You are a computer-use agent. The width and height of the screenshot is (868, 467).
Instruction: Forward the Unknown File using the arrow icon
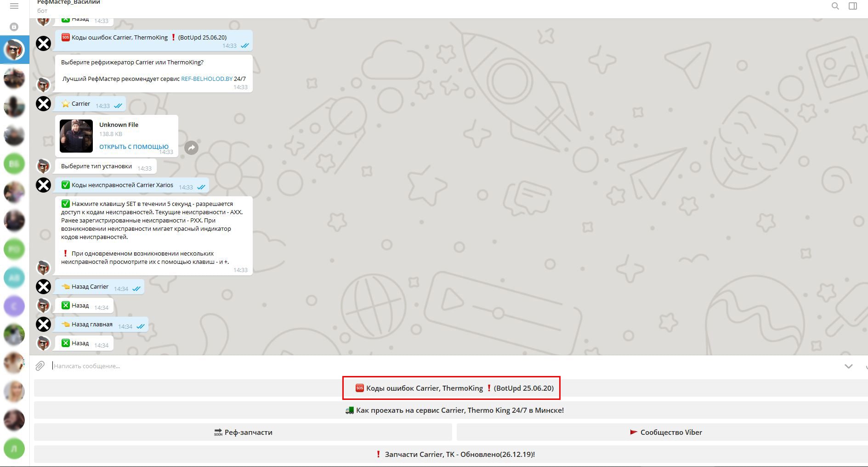coord(191,148)
